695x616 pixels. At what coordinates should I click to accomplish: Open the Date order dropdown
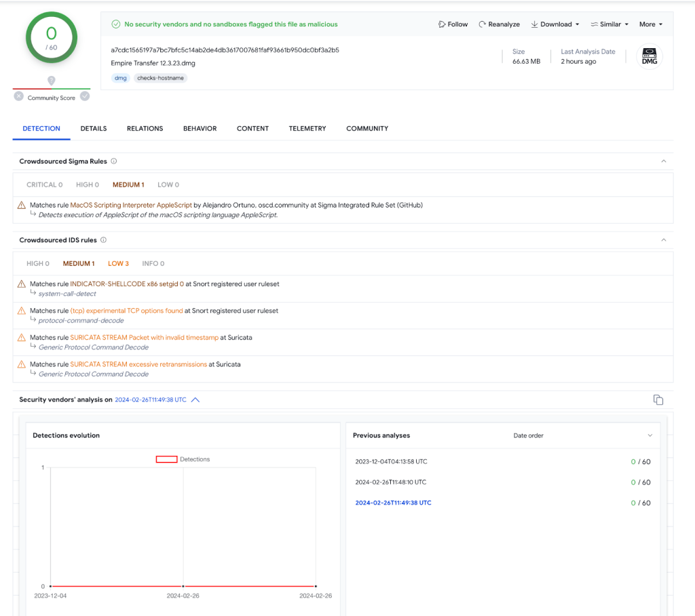tap(528, 435)
